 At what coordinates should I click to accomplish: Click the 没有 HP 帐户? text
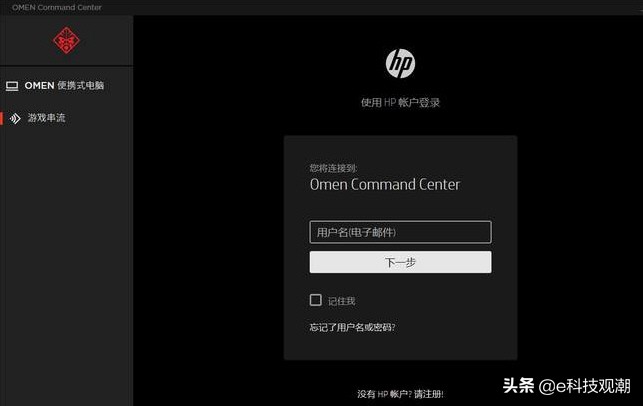pos(384,394)
